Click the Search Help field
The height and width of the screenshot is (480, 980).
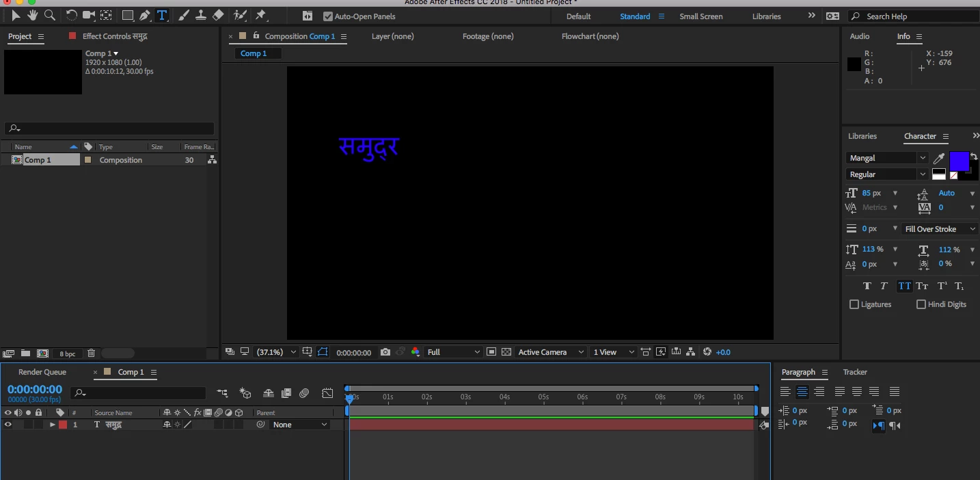click(x=912, y=16)
